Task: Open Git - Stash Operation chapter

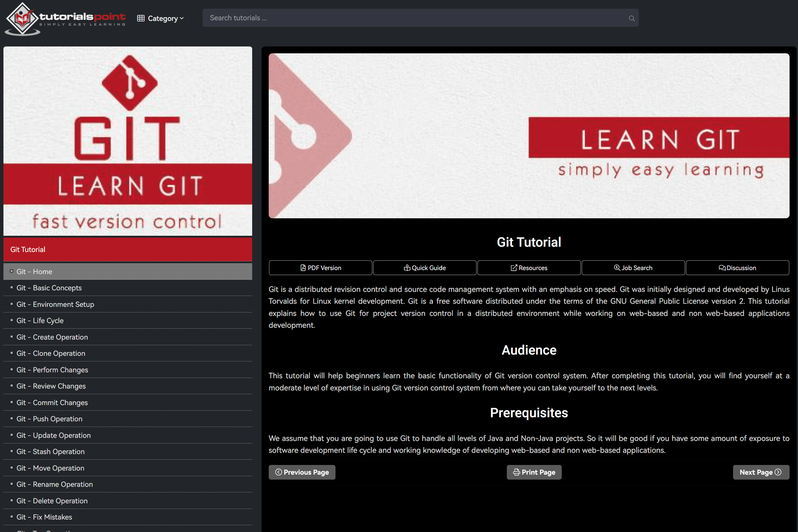Action: coord(50,452)
